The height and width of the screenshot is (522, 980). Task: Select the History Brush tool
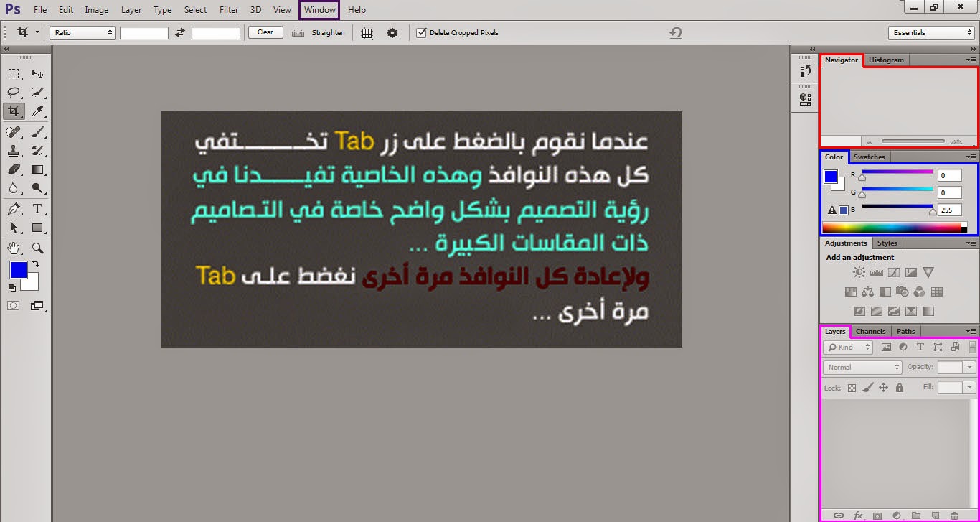pos(37,151)
